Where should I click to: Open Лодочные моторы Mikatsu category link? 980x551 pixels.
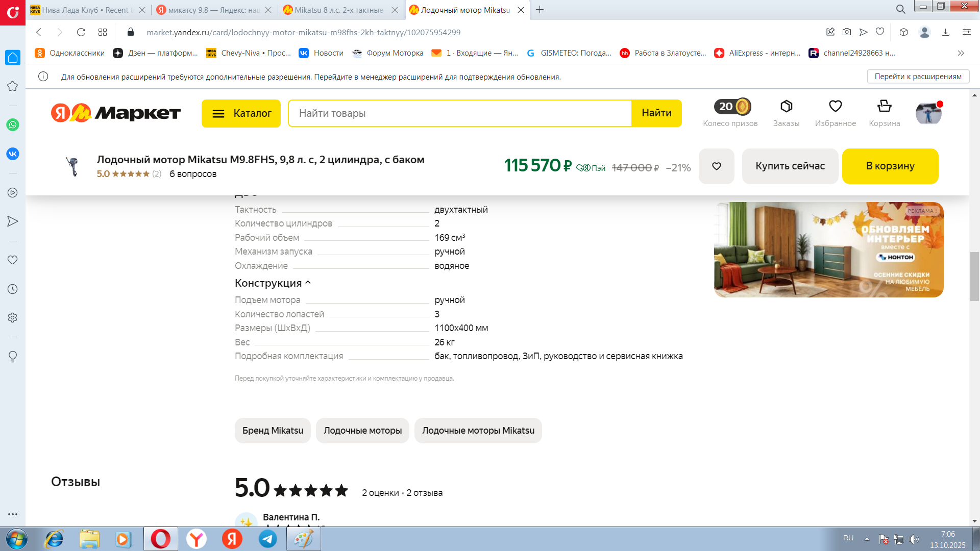coord(478,431)
